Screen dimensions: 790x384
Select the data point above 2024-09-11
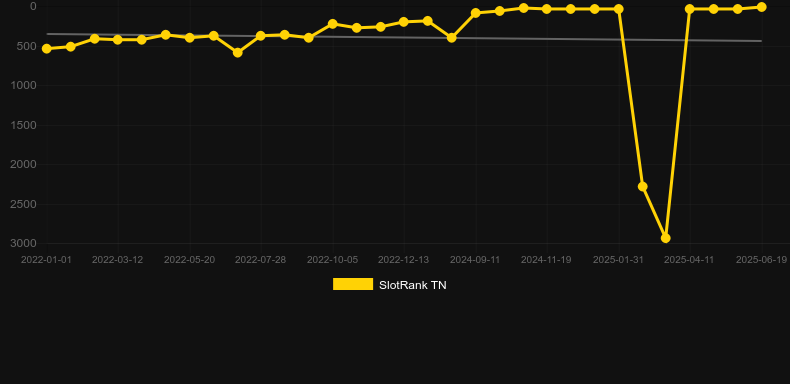[x=475, y=13]
